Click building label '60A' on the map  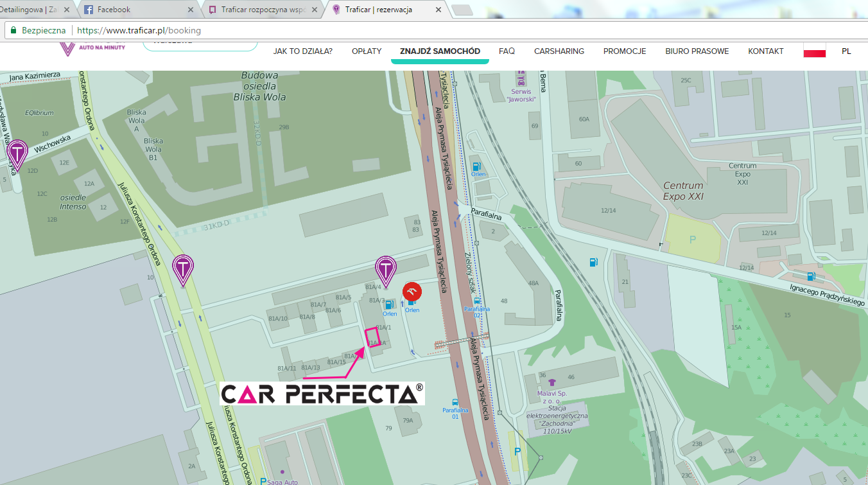click(x=584, y=119)
